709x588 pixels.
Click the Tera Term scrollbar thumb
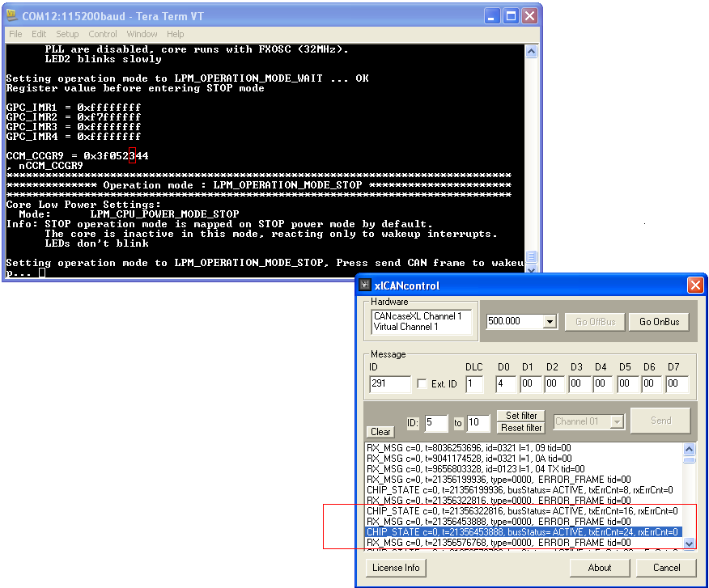(532, 256)
